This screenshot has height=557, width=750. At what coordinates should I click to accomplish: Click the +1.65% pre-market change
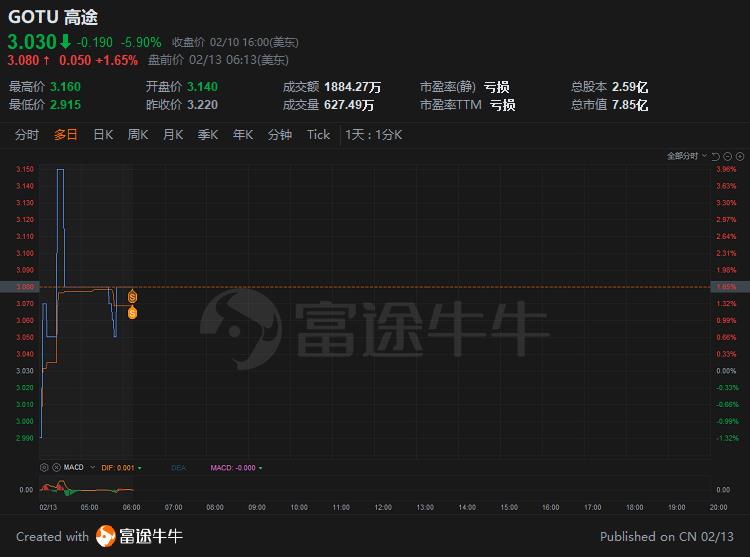[117, 60]
